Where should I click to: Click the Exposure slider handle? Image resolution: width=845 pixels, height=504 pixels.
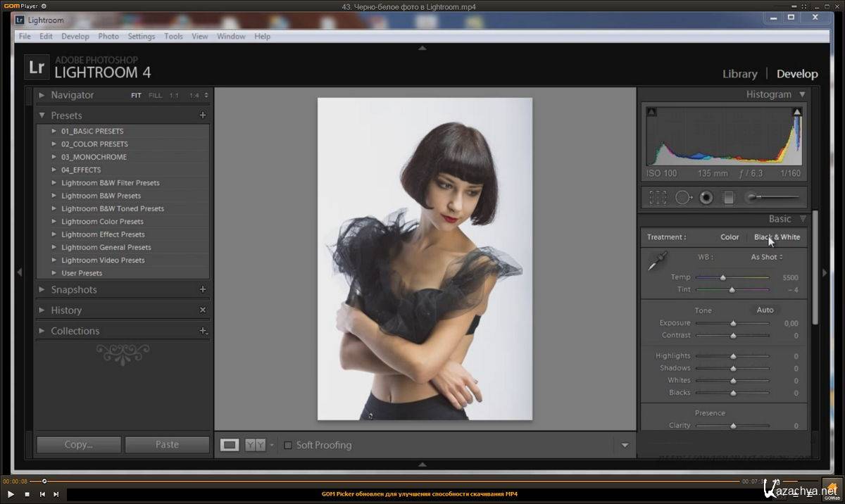733,324
